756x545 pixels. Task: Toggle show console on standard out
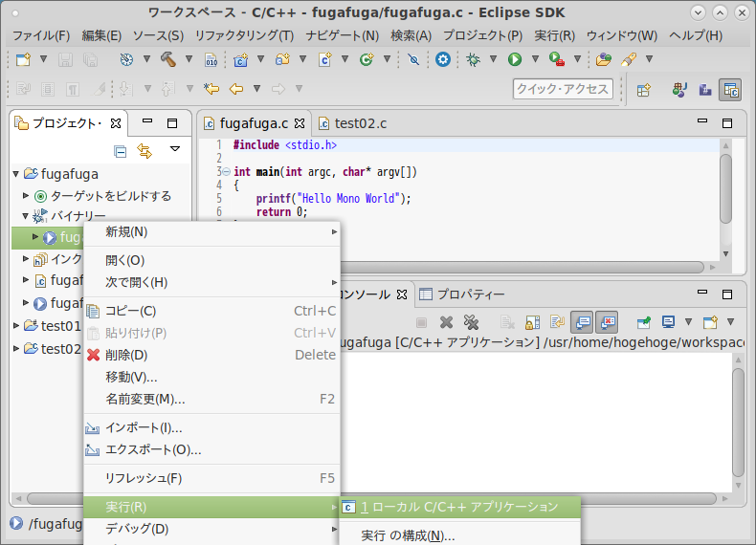click(x=583, y=322)
